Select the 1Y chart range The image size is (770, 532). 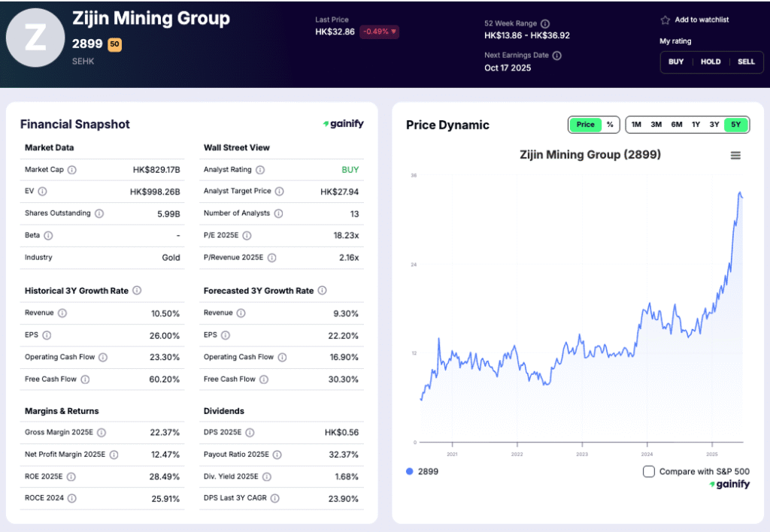696,125
